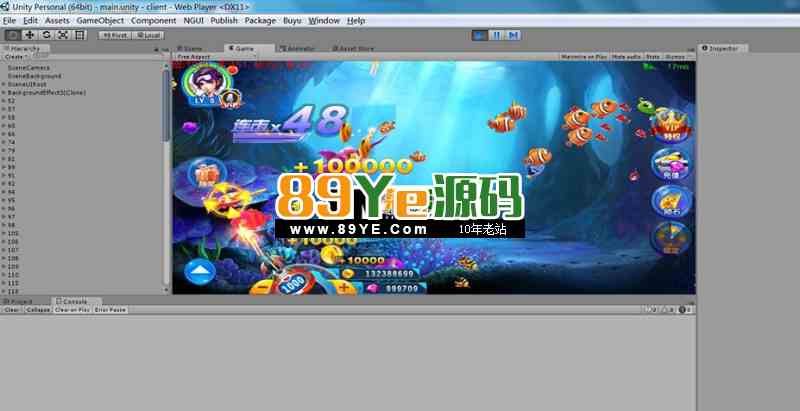This screenshot has width=800, height=411.
Task: Select the Hand tool in the toolbar
Action: [x=13, y=35]
